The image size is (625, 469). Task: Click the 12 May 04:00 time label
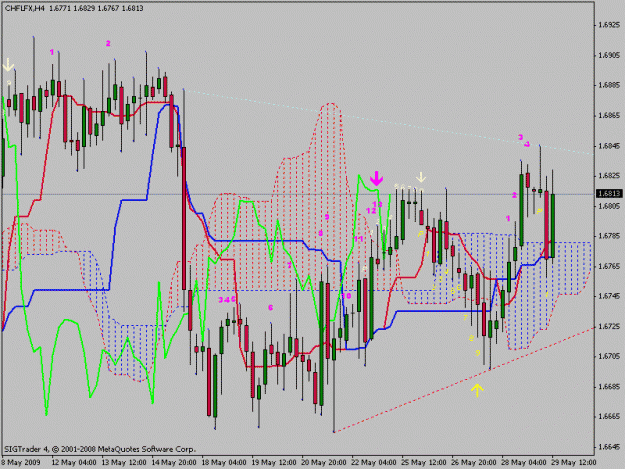[x=74, y=462]
